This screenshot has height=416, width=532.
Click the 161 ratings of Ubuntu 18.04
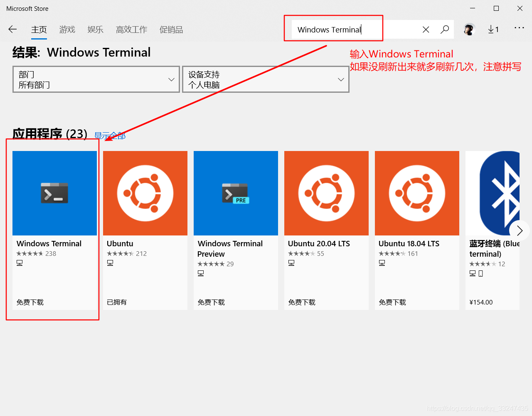(413, 254)
